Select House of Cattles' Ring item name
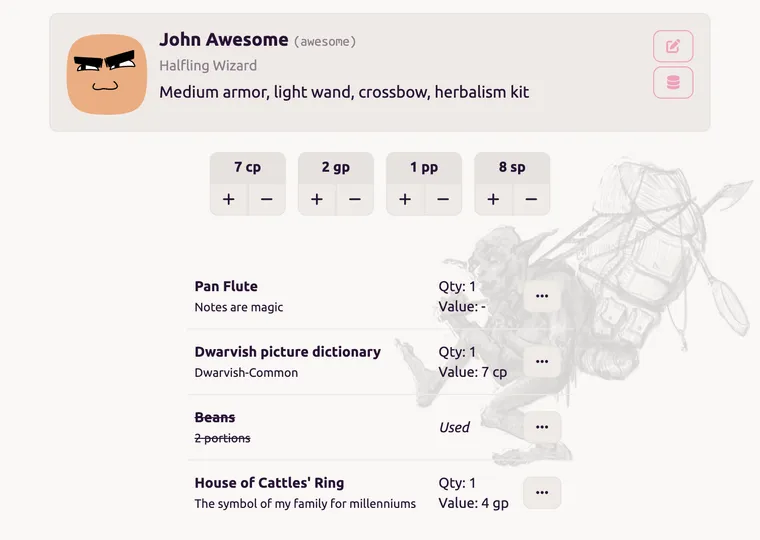The width and height of the screenshot is (760, 540). click(269, 483)
